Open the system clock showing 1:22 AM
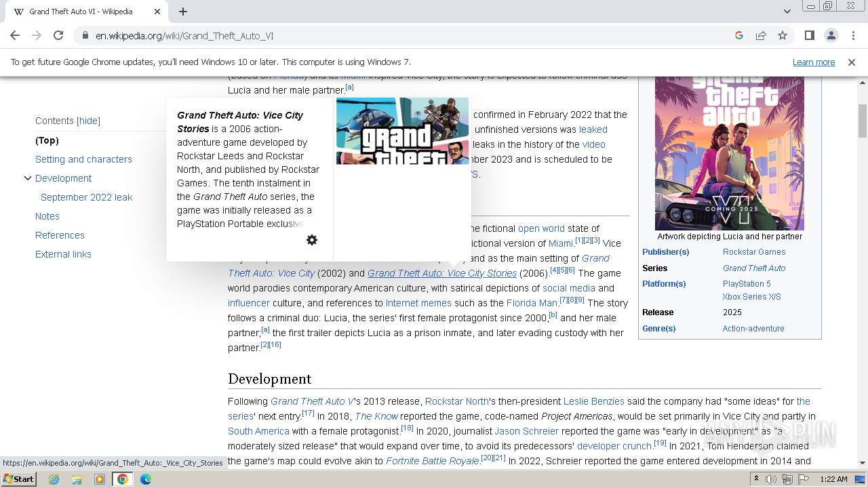 pyautogui.click(x=833, y=479)
